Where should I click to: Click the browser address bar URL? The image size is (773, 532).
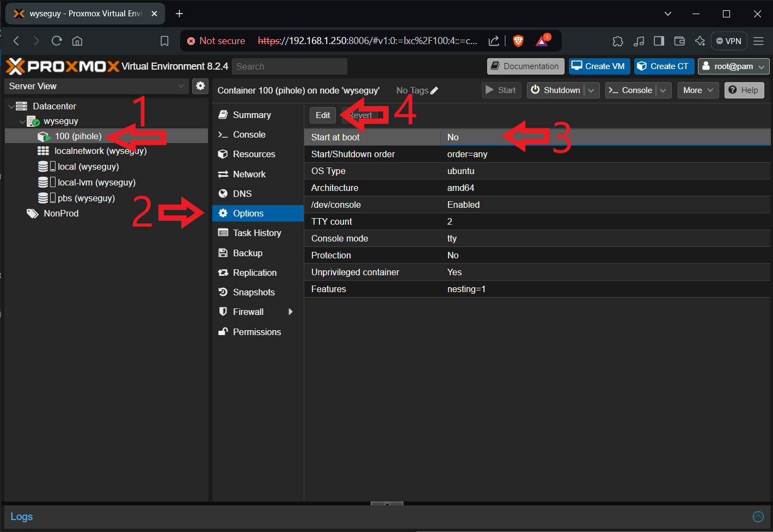[x=367, y=41]
